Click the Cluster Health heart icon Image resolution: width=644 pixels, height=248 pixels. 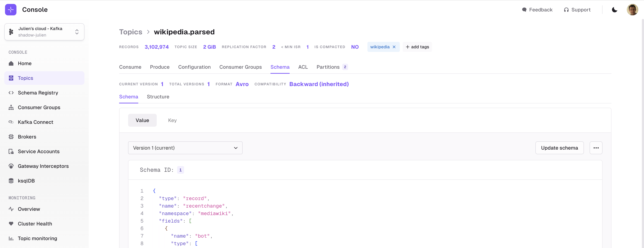(11, 224)
